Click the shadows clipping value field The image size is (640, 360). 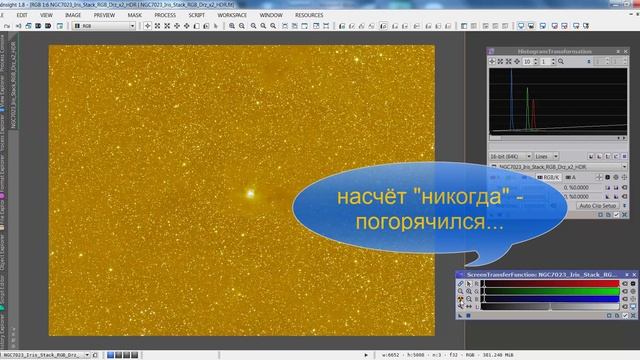tap(582, 187)
